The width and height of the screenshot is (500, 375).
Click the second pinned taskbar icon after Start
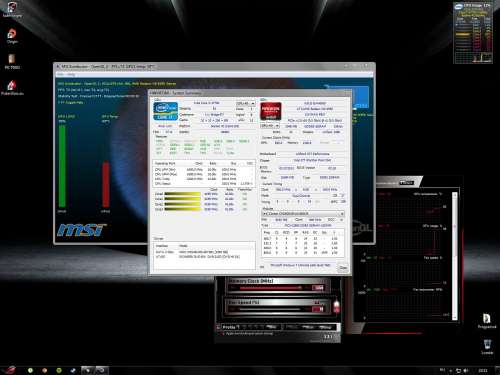pos(45,370)
